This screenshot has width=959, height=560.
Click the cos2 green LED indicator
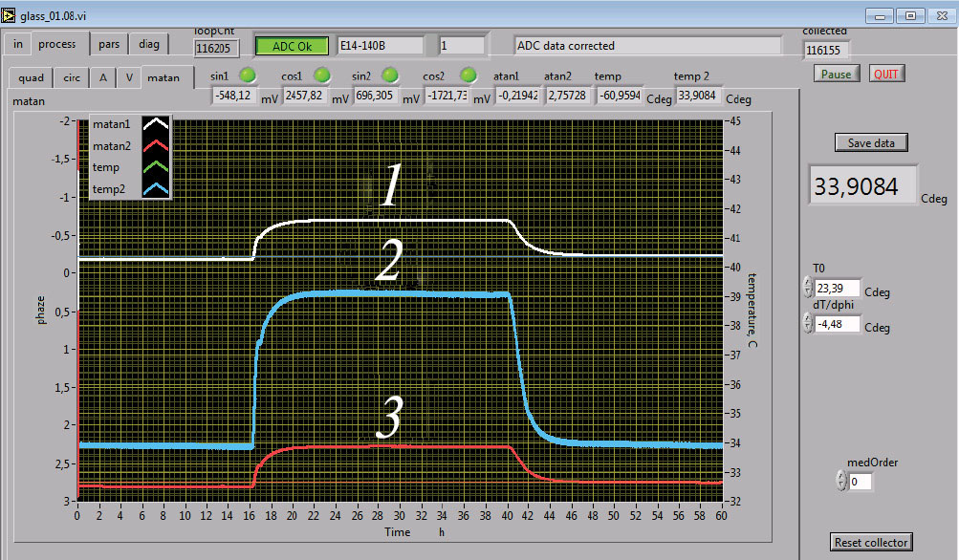(469, 75)
